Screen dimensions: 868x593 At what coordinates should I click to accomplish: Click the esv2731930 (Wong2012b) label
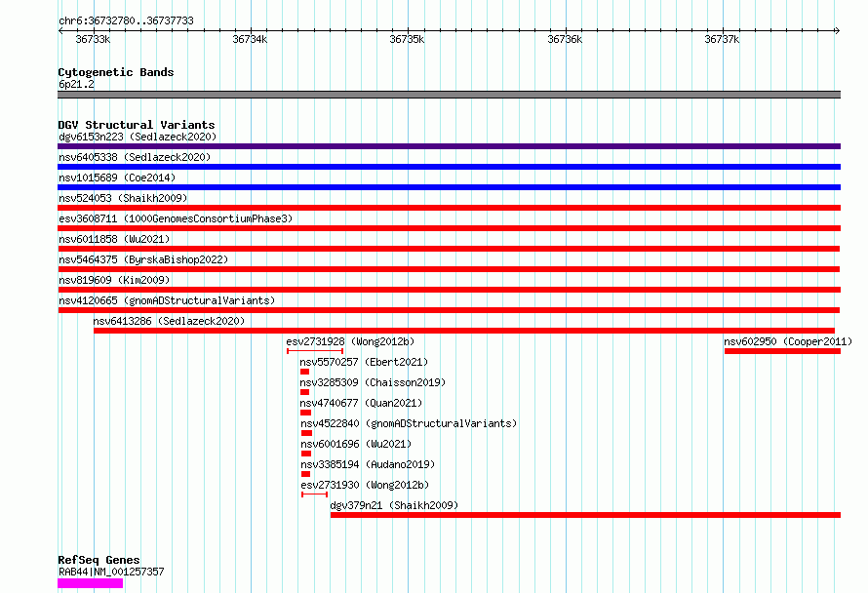click(366, 485)
